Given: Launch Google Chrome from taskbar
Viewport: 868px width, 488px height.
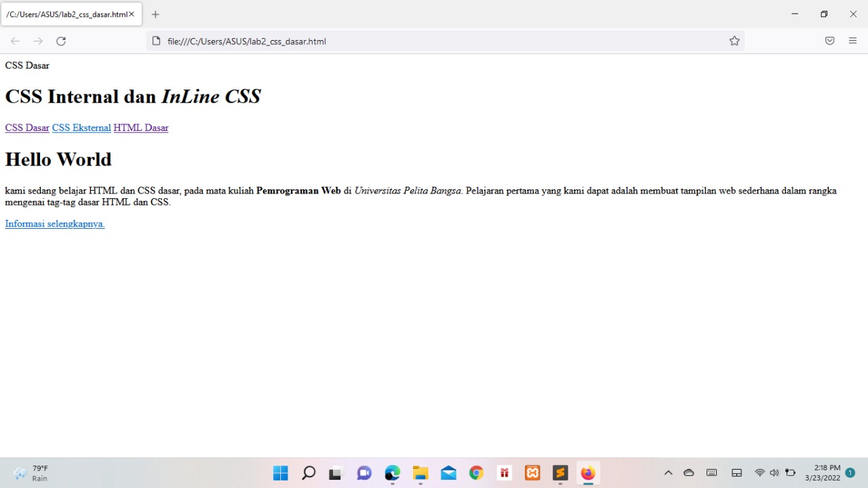Looking at the screenshot, I should pyautogui.click(x=476, y=473).
